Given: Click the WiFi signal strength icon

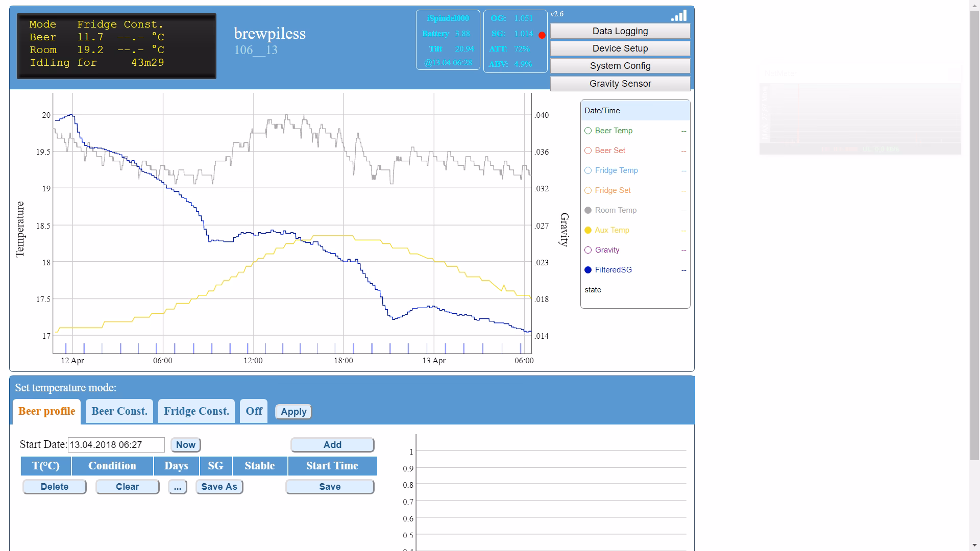Looking at the screenshot, I should 679,16.
